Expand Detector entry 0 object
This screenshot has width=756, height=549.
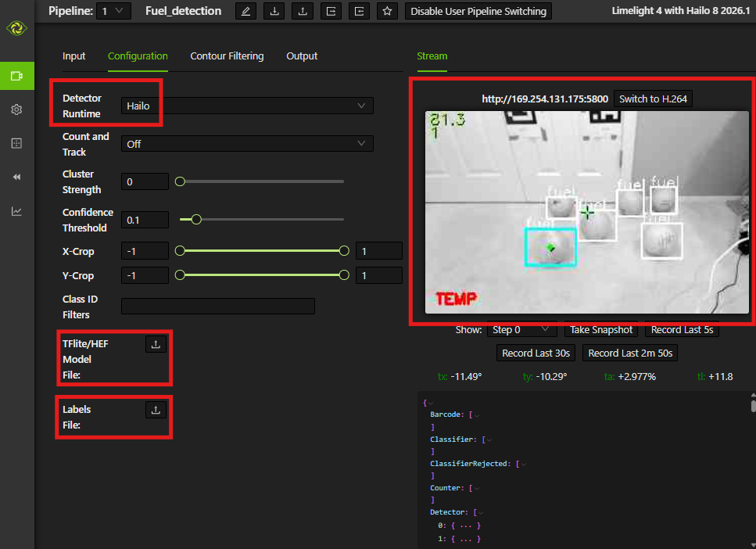point(466,526)
